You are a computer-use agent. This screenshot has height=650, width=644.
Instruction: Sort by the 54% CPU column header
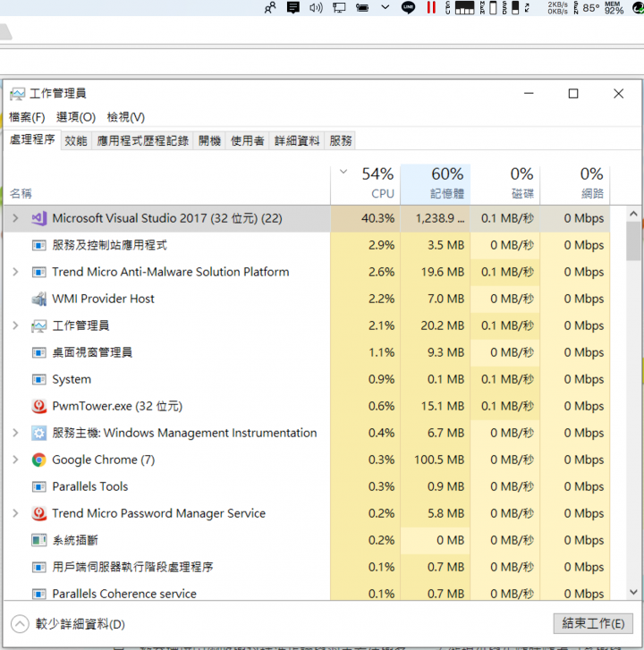pos(365,184)
